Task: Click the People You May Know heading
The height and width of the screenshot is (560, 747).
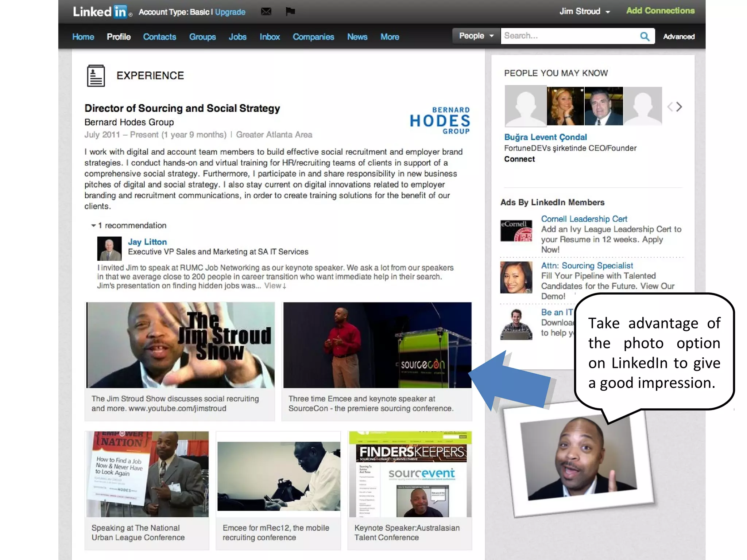Action: [556, 73]
